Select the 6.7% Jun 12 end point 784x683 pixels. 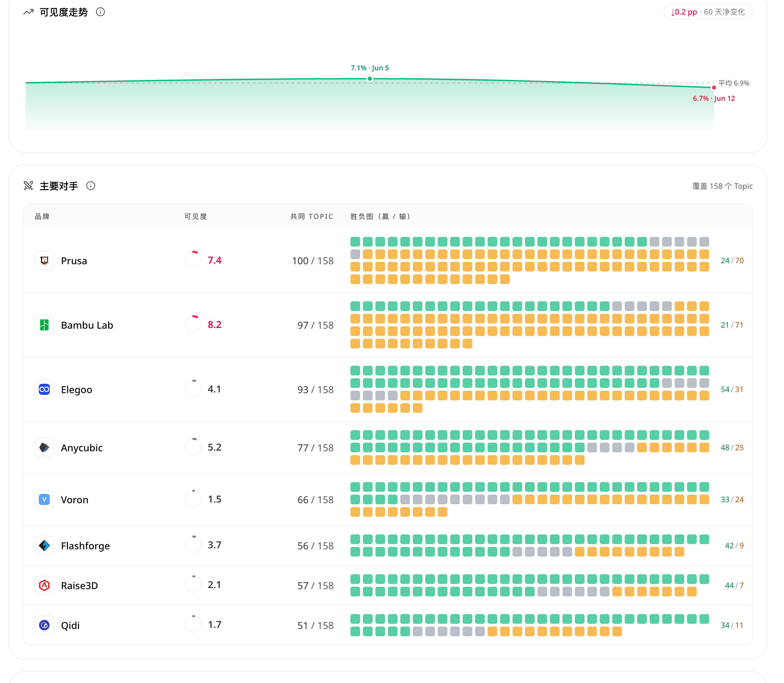(x=714, y=88)
